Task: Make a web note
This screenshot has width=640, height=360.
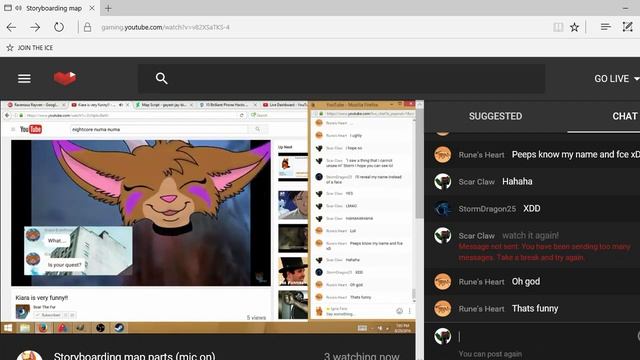Action: [627, 27]
